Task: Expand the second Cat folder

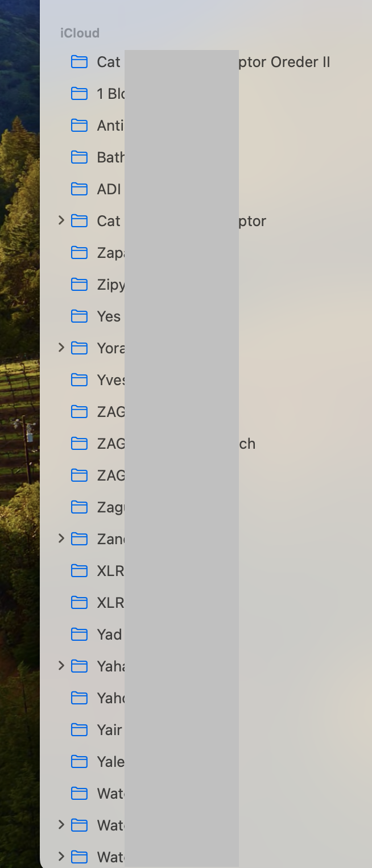Action: tap(61, 221)
